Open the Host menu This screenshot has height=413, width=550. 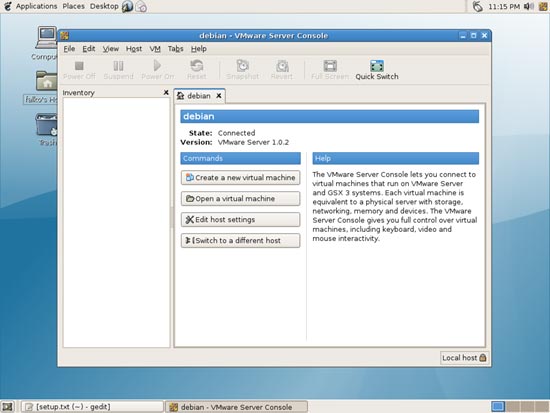pyautogui.click(x=134, y=49)
